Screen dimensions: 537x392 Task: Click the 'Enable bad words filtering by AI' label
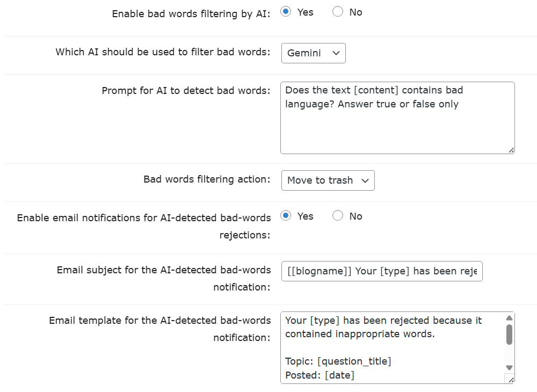pos(191,14)
